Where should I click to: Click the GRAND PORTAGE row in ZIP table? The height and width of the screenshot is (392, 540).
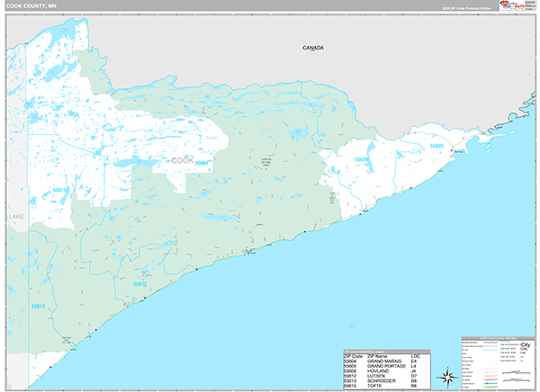[386, 365]
